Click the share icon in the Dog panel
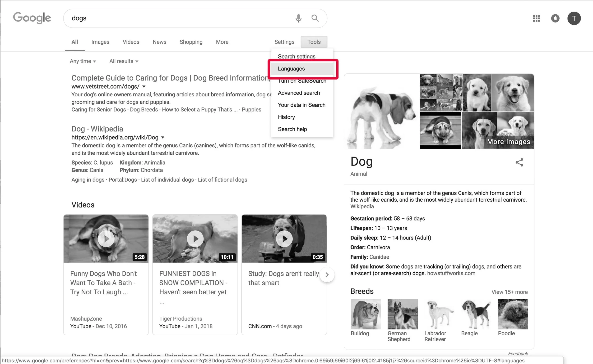This screenshot has height=364, width=593. pyautogui.click(x=519, y=162)
